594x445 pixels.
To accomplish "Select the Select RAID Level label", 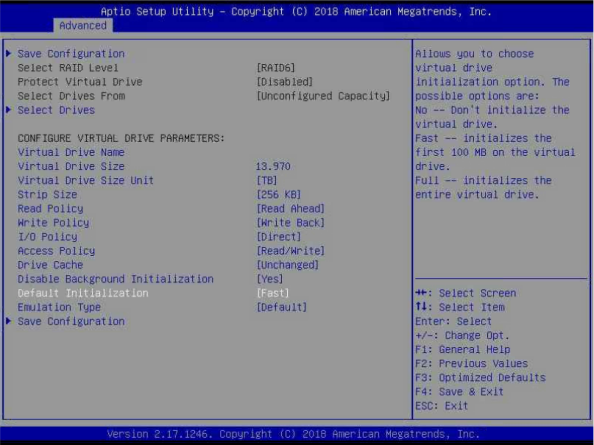I will (x=68, y=68).
